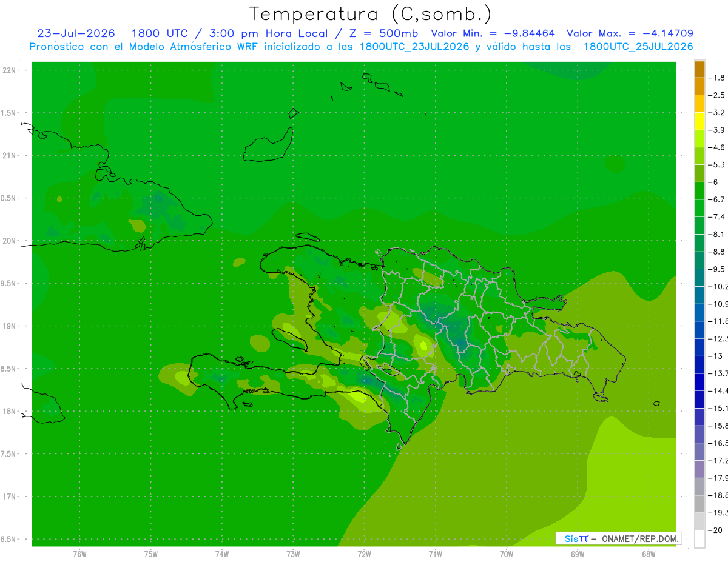
Task: Click the 21N latitude axis label
Action: coord(10,155)
